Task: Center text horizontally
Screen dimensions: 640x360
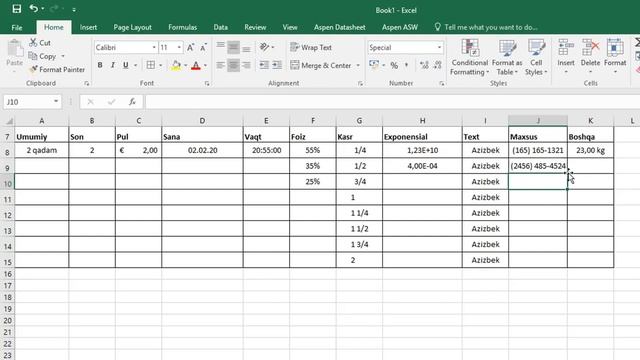Action: pyautogui.click(x=233, y=65)
